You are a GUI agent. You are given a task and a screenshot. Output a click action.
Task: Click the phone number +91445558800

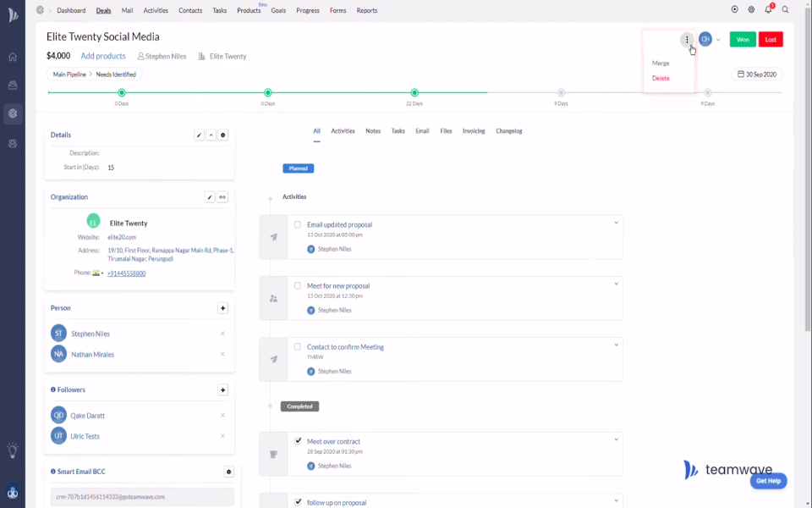tap(126, 273)
